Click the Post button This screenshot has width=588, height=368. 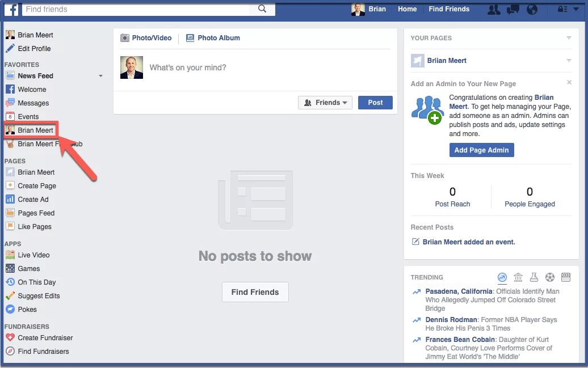pos(375,103)
